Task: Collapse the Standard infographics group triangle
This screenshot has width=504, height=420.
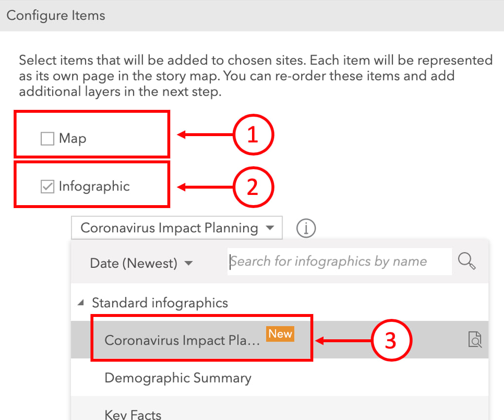Action: pos(80,303)
